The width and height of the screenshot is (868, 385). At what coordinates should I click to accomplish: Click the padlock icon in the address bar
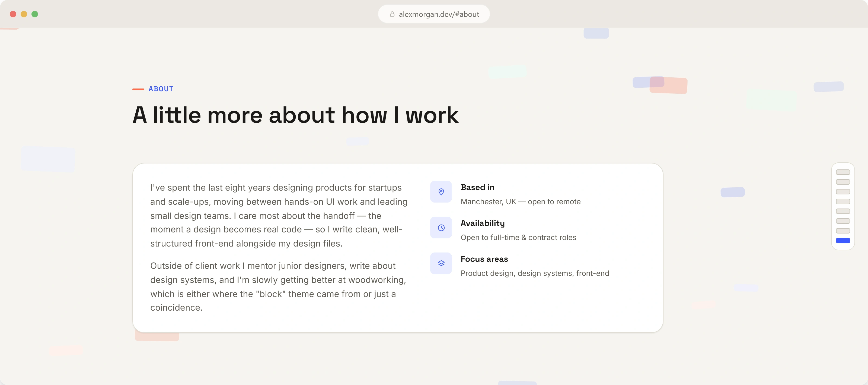(x=392, y=14)
